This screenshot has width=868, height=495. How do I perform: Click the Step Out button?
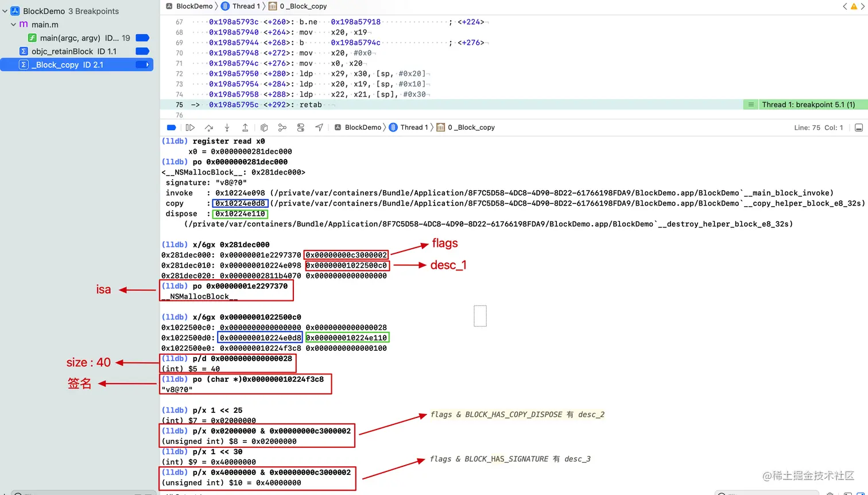(245, 127)
